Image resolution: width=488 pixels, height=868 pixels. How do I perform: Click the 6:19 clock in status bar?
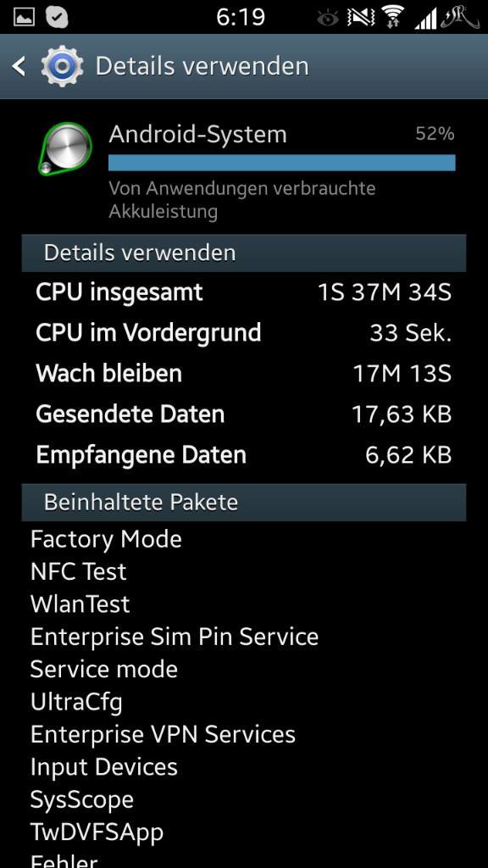coord(241,18)
